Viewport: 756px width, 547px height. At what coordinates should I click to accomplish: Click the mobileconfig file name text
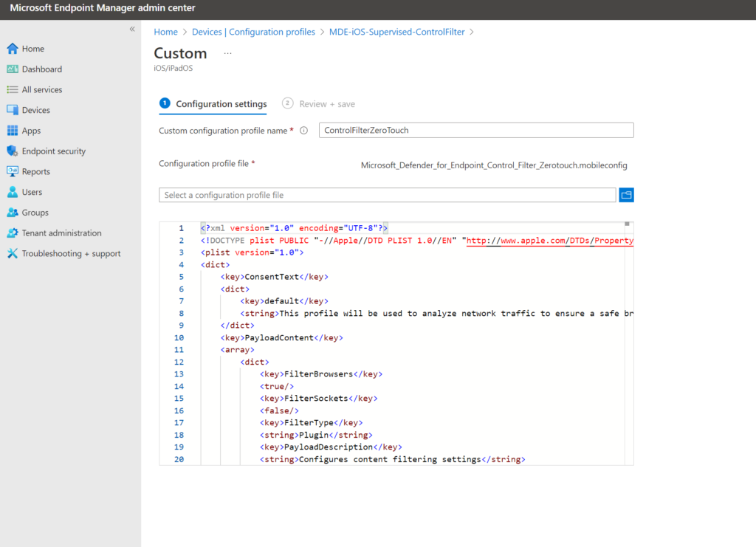click(x=494, y=165)
